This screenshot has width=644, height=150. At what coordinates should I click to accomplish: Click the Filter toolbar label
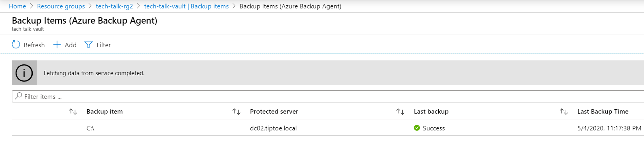[x=104, y=45]
